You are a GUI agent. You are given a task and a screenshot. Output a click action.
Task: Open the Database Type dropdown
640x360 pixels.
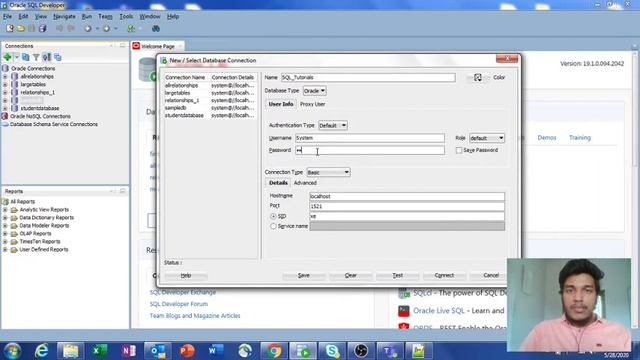[x=314, y=91]
